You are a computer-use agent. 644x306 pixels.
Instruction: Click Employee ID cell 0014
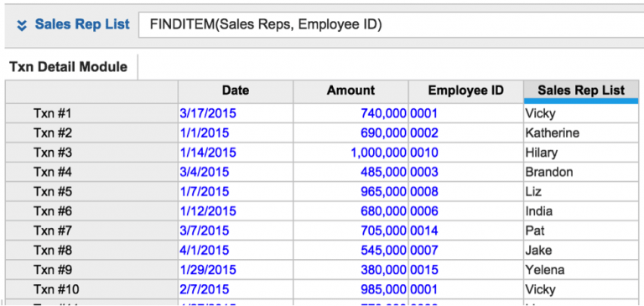point(465,231)
